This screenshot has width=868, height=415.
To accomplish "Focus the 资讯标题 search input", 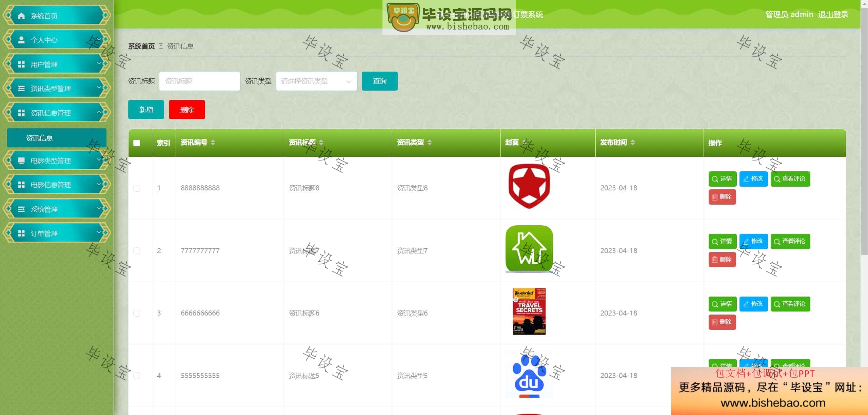I will (200, 81).
